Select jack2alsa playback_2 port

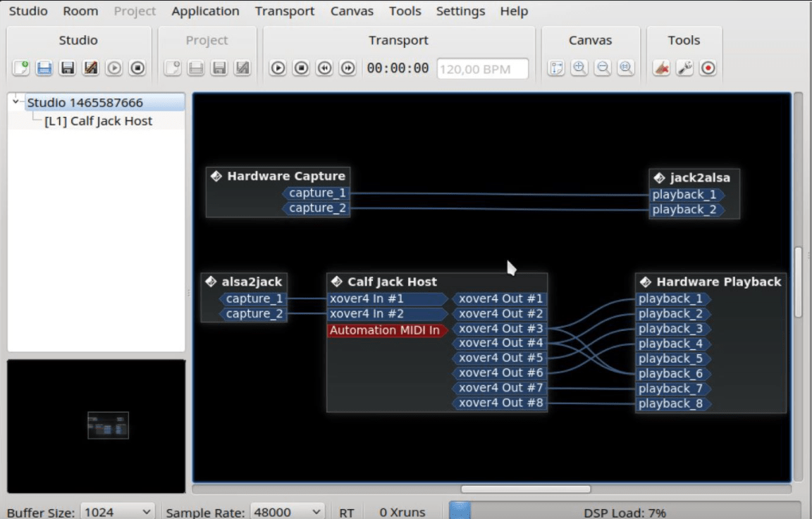click(x=687, y=210)
